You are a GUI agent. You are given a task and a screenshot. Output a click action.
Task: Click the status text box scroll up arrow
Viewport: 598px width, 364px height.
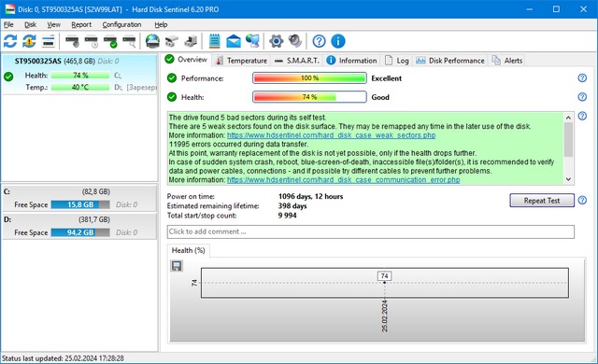click(568, 118)
